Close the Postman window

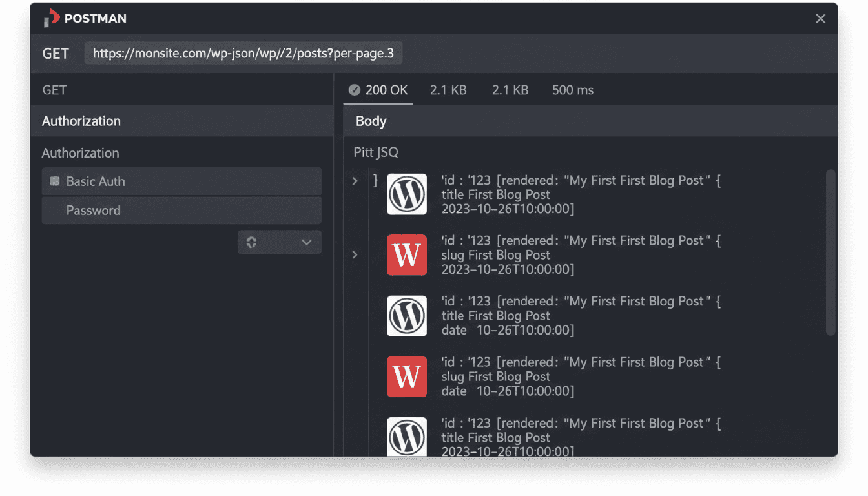(820, 19)
